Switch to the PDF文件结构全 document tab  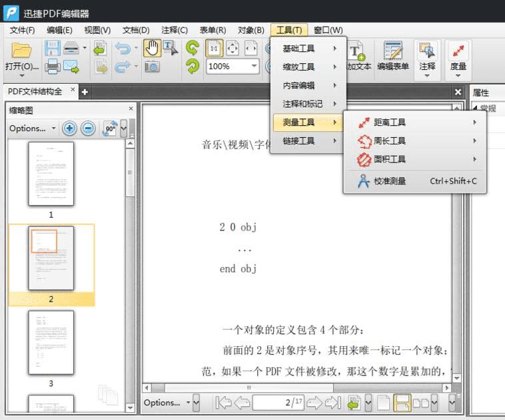[x=35, y=92]
